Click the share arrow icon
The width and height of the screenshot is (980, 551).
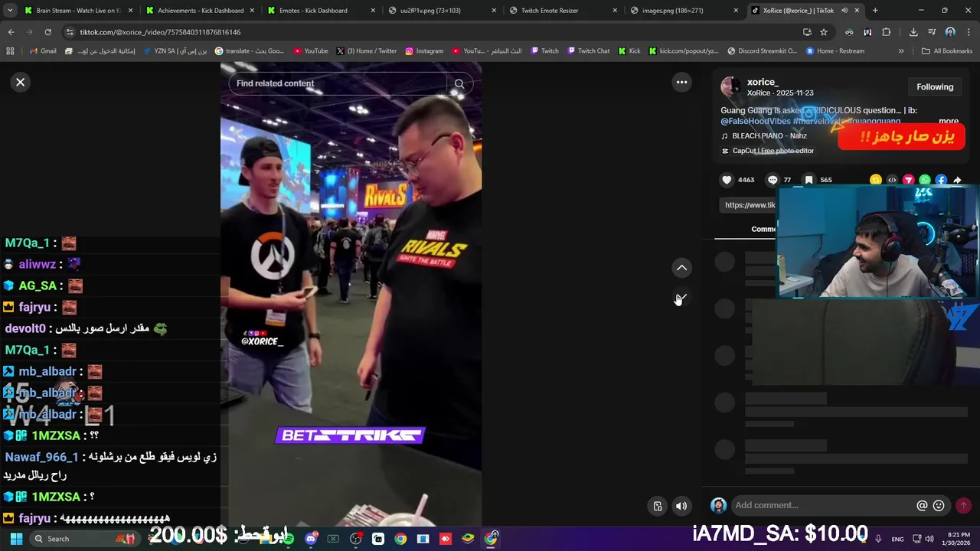click(957, 180)
